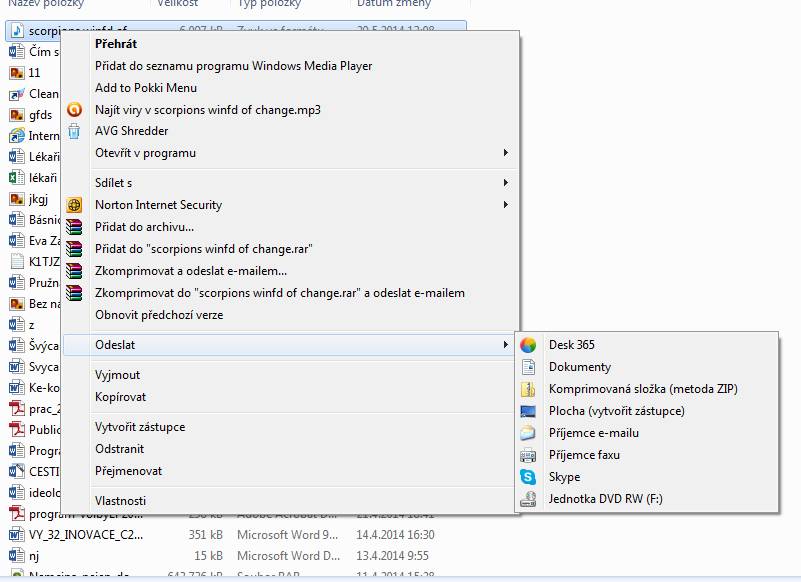Click the mail recipient envelope icon
This screenshot has width=801, height=582.
[x=528, y=433]
